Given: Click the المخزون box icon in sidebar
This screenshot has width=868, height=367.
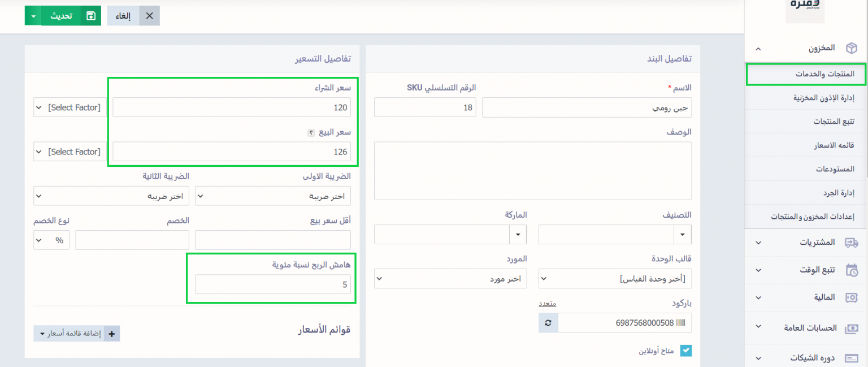Looking at the screenshot, I should pyautogui.click(x=851, y=49).
